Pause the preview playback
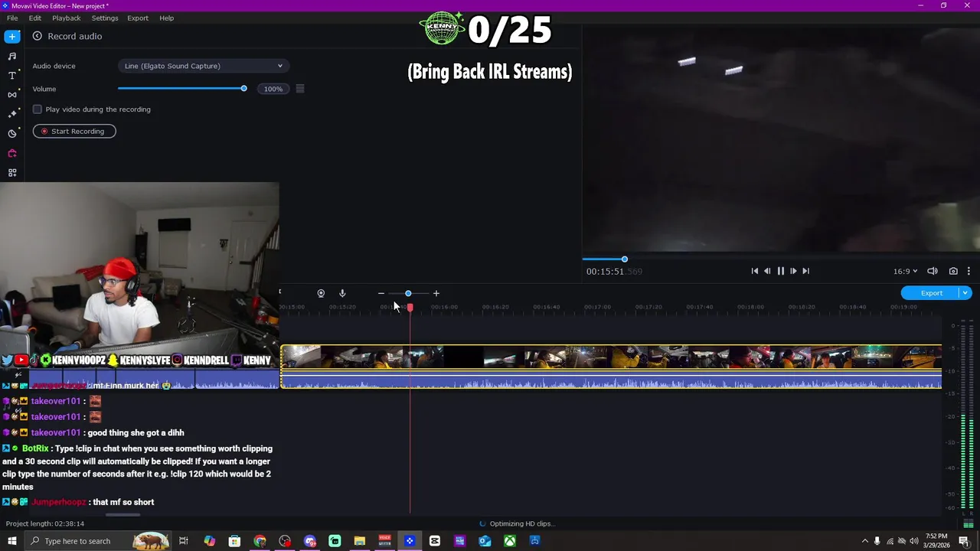 pos(781,271)
